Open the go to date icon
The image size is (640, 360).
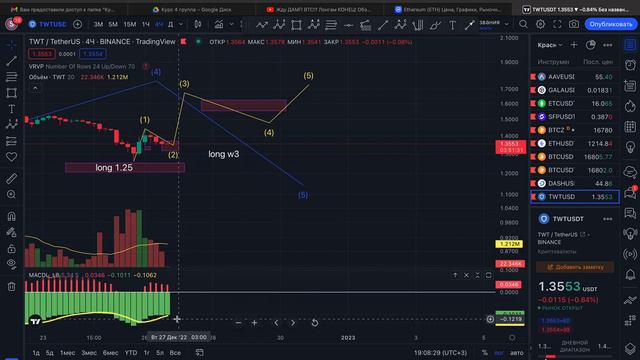click(x=199, y=352)
